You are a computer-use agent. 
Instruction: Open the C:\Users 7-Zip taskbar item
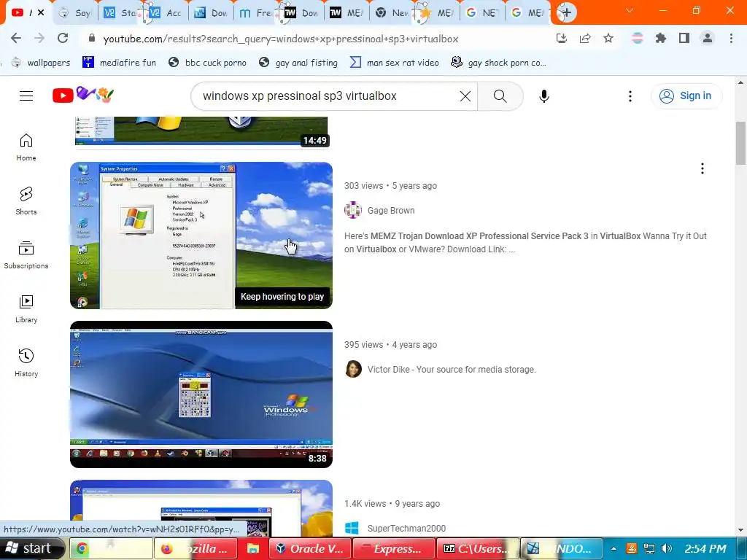click(x=478, y=548)
